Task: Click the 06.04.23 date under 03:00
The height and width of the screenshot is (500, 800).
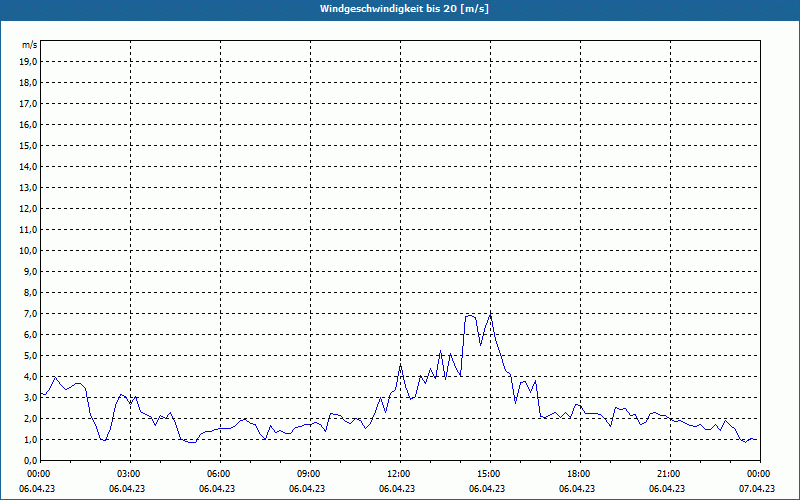Action: coord(127,488)
